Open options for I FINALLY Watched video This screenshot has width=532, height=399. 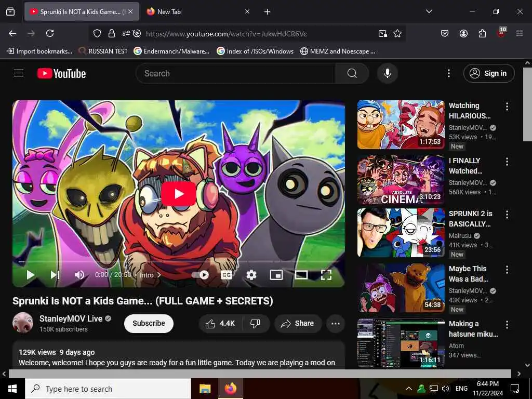point(507,161)
